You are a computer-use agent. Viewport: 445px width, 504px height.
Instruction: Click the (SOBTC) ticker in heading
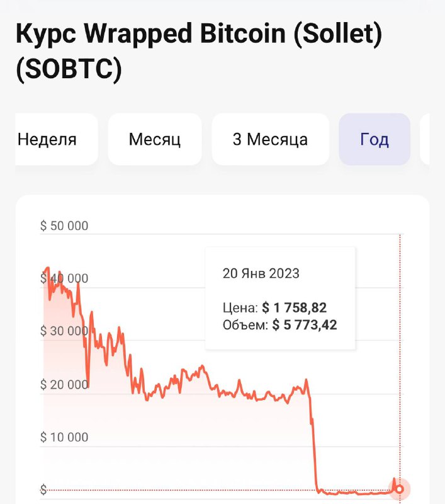[x=69, y=69]
